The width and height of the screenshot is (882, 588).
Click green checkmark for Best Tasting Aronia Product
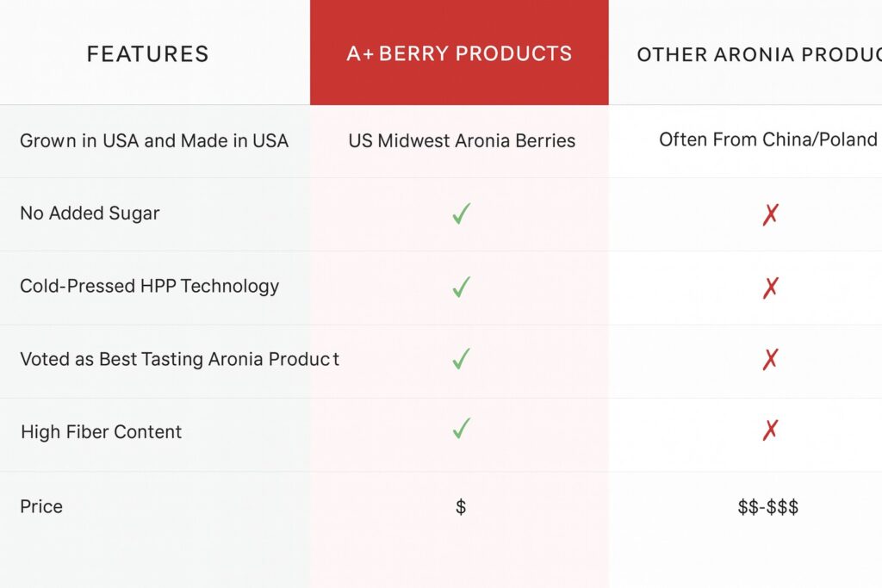(x=462, y=359)
